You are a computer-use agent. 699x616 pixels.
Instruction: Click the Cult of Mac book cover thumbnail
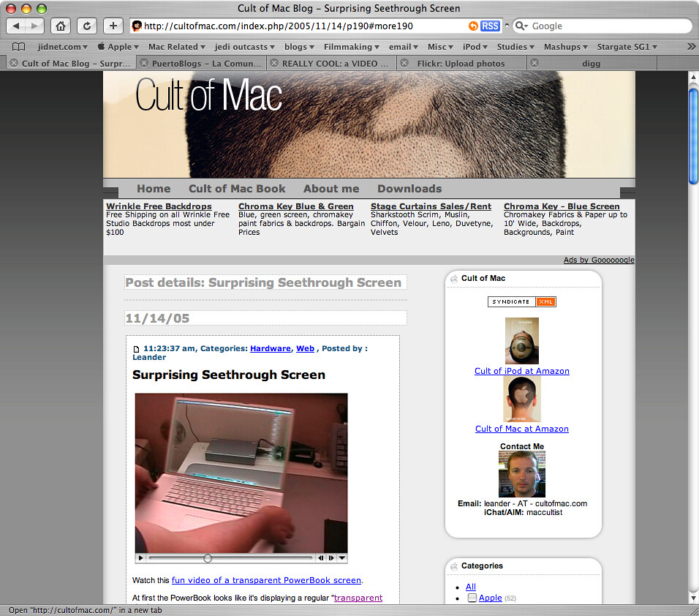[522, 399]
